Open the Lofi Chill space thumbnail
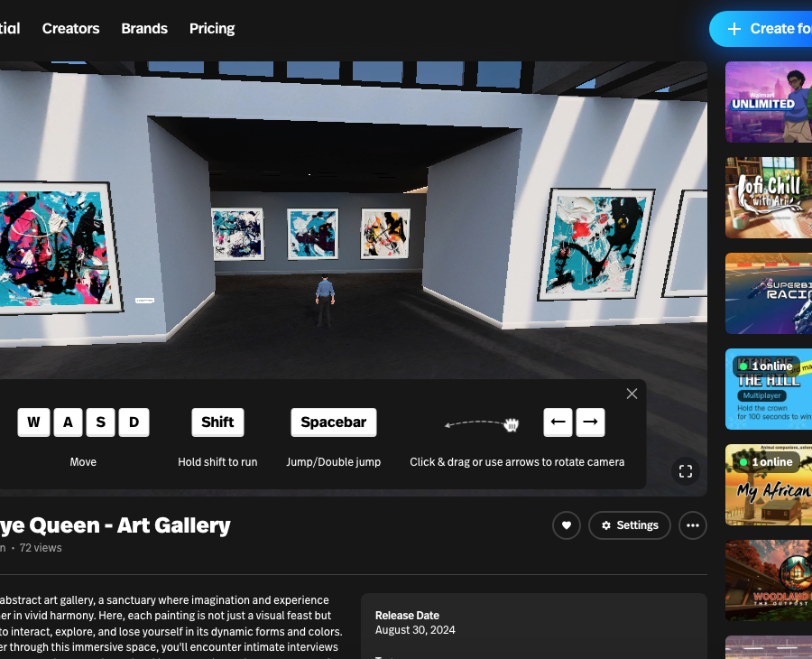Viewport: 812px width, 659px height. [x=769, y=198]
